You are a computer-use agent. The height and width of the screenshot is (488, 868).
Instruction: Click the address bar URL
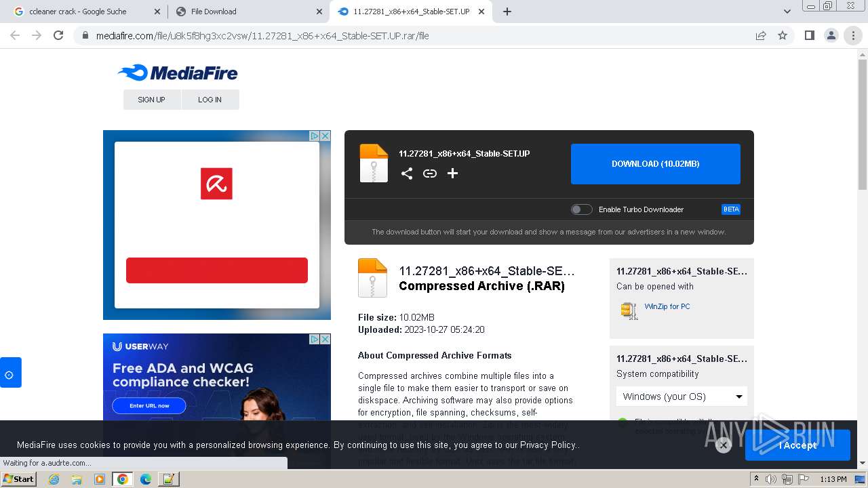click(262, 36)
